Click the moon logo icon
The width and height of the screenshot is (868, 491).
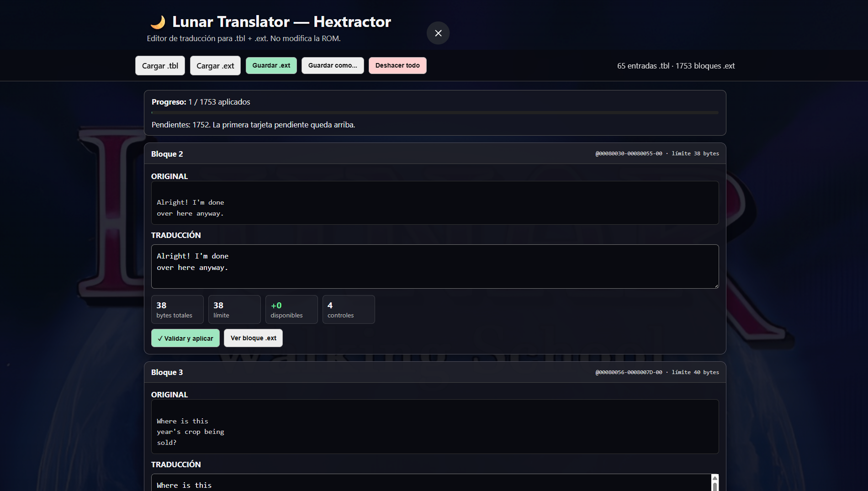pos(158,22)
